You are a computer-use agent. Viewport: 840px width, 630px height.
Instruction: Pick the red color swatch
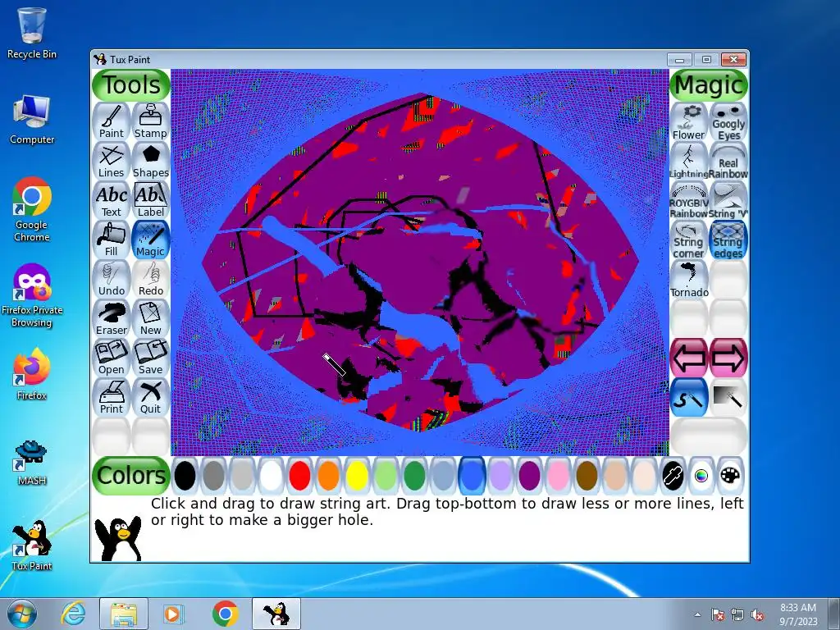click(299, 475)
